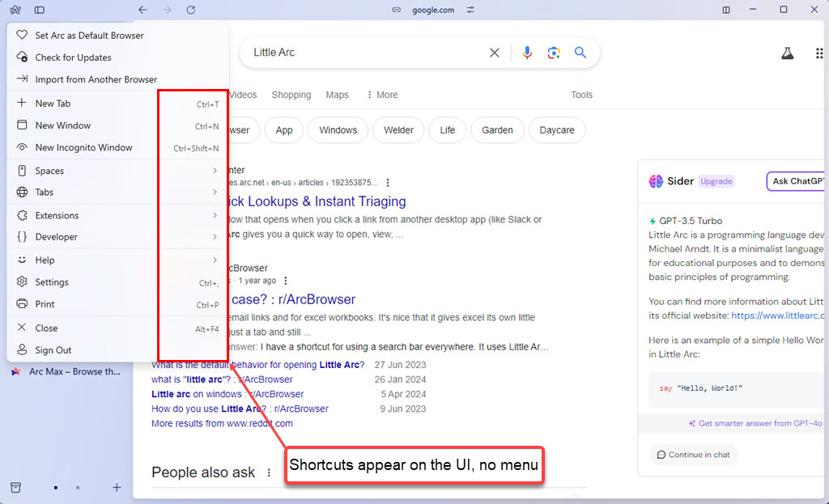Open the More search filters dropdown
The width and height of the screenshot is (829, 504).
[382, 95]
